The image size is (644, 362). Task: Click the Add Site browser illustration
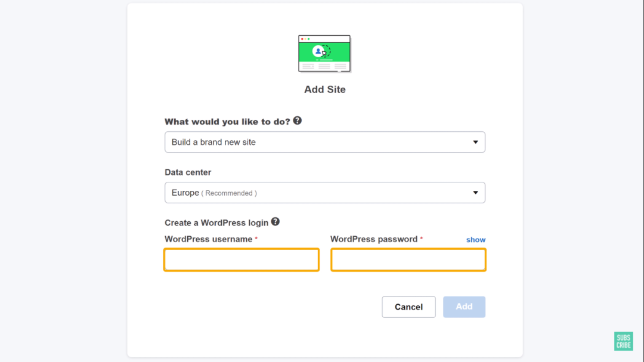coord(324,54)
